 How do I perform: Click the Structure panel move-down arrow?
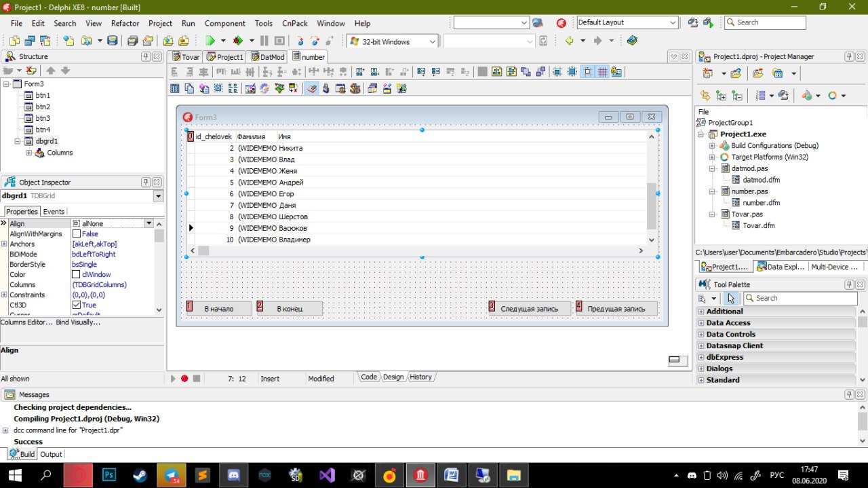65,71
